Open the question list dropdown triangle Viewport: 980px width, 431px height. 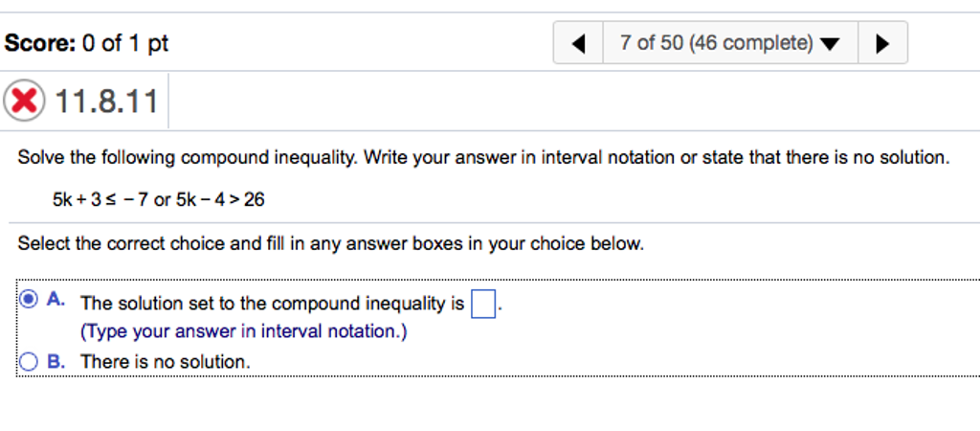pos(830,44)
